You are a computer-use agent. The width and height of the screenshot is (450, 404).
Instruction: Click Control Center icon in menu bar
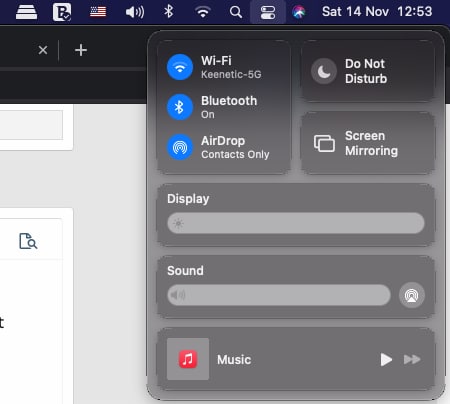coord(268,12)
